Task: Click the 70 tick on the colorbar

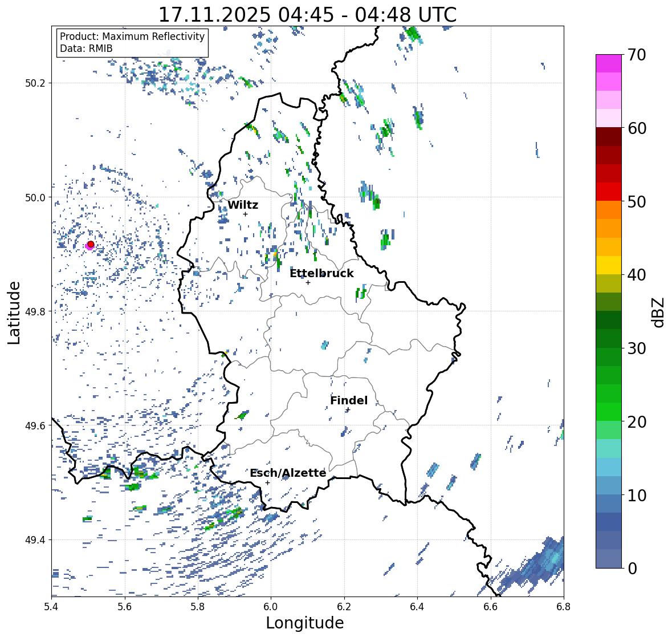Action: tap(636, 55)
